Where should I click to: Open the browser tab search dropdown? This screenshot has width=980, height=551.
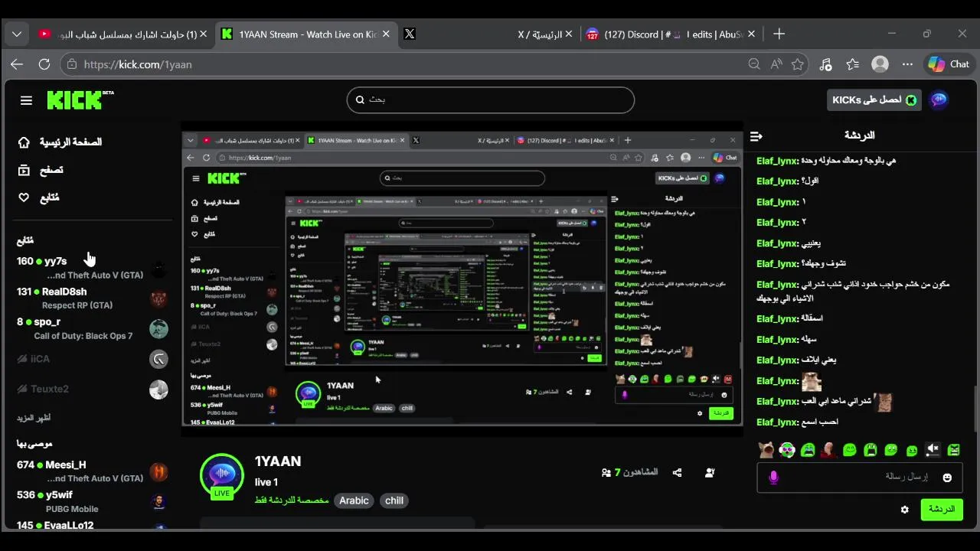(x=17, y=34)
